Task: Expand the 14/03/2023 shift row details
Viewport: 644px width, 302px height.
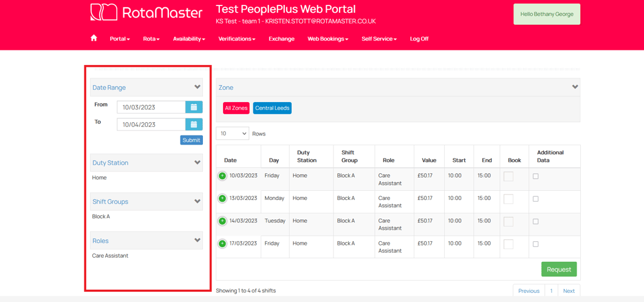Action: (x=222, y=221)
